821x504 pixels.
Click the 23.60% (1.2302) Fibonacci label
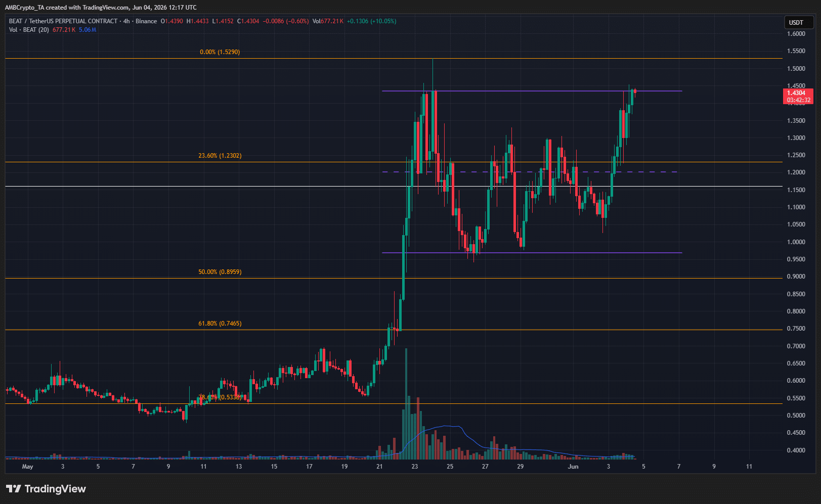tap(220, 156)
